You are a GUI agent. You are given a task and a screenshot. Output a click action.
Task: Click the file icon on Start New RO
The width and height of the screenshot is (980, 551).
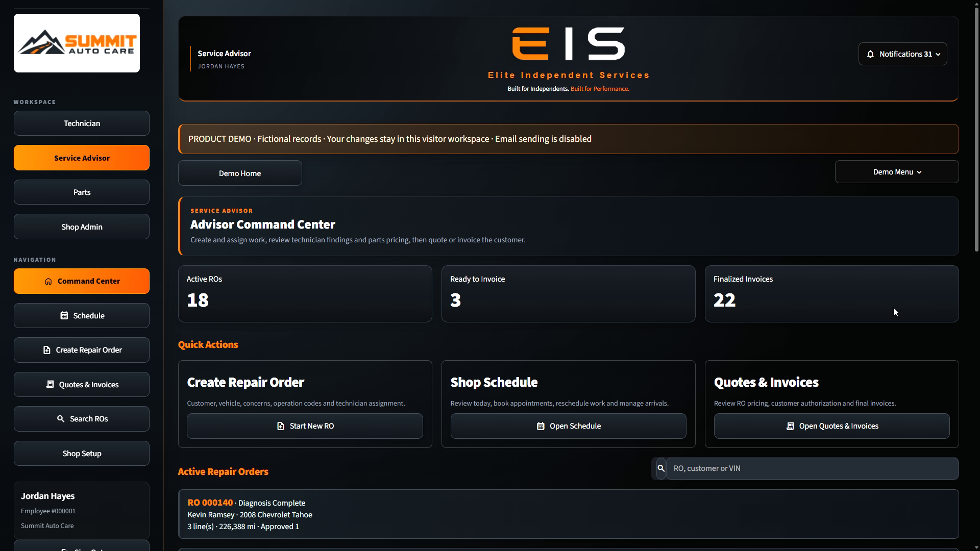click(x=281, y=426)
